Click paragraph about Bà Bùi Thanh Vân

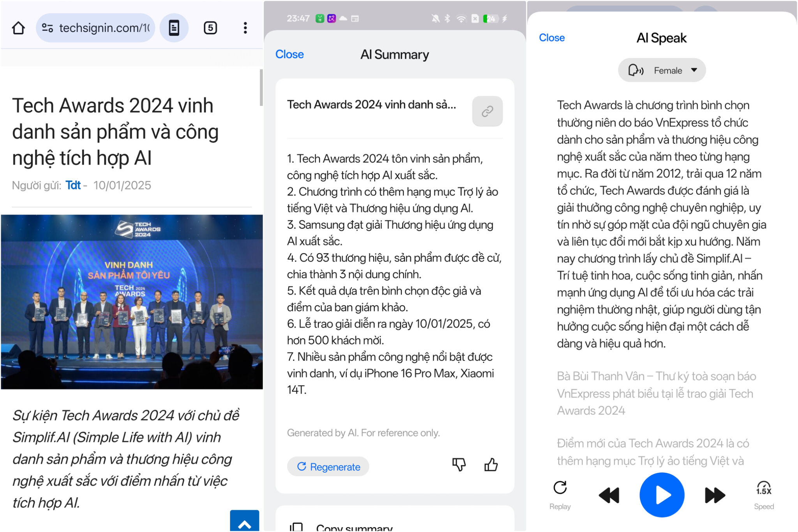(656, 393)
